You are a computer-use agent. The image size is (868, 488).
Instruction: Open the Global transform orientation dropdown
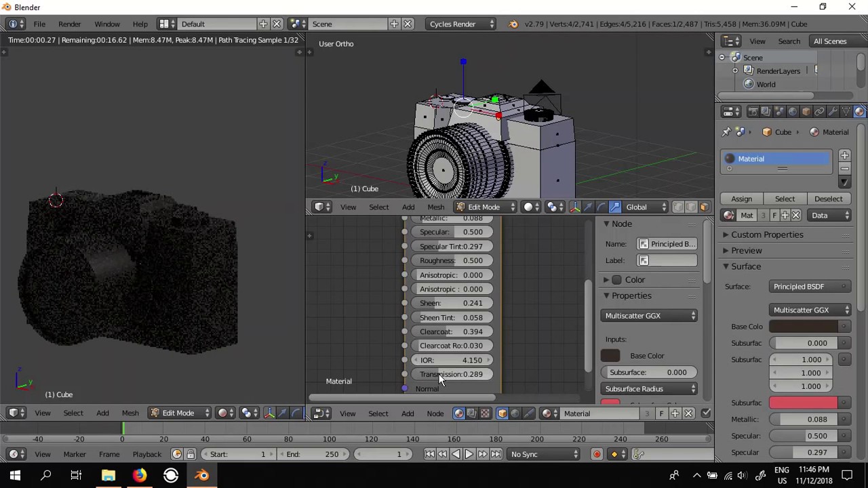pos(646,207)
